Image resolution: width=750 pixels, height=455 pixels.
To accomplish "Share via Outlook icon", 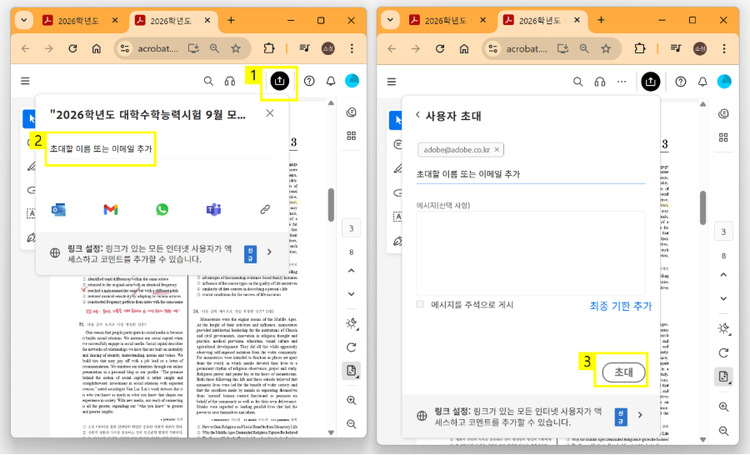I will (x=58, y=210).
